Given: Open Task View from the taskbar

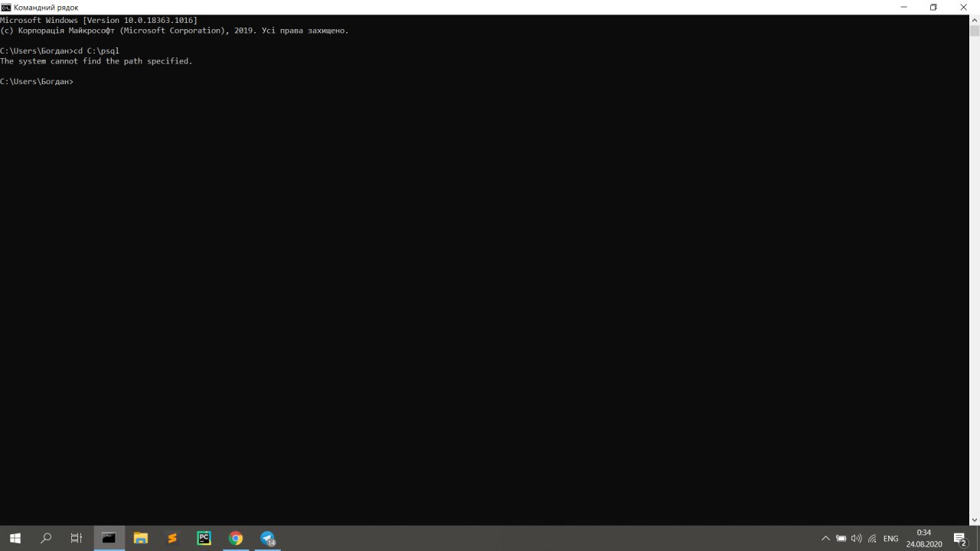Looking at the screenshot, I should [x=77, y=538].
